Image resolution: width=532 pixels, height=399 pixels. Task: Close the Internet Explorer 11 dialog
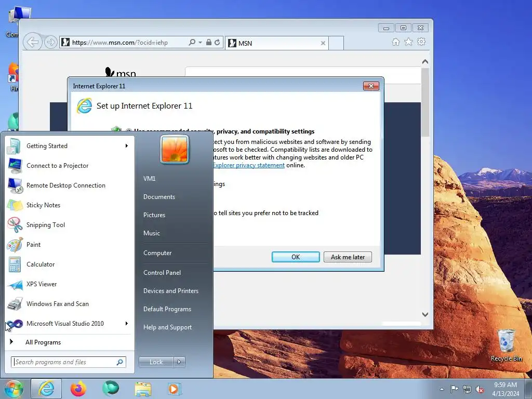pos(371,86)
